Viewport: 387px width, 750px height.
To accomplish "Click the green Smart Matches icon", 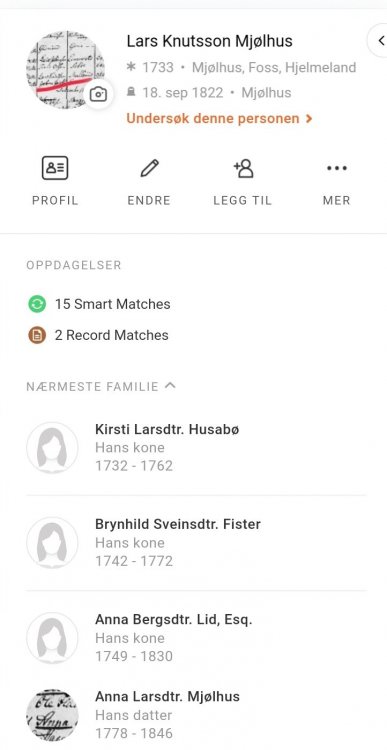I will point(37,304).
